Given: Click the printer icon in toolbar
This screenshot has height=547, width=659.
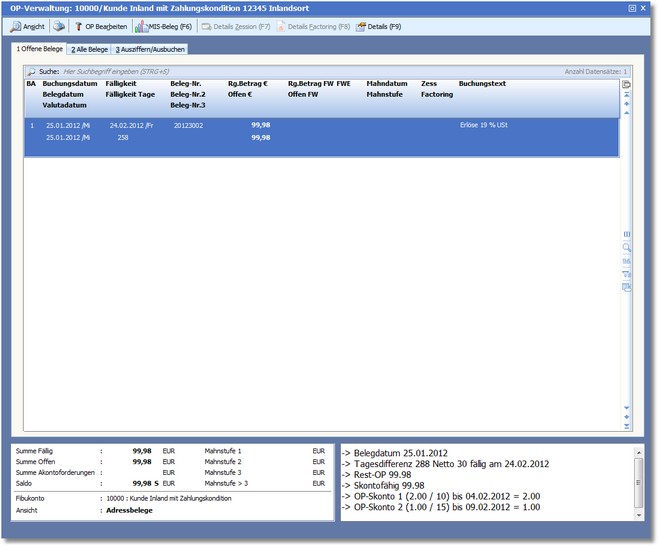Looking at the screenshot, I should (59, 27).
